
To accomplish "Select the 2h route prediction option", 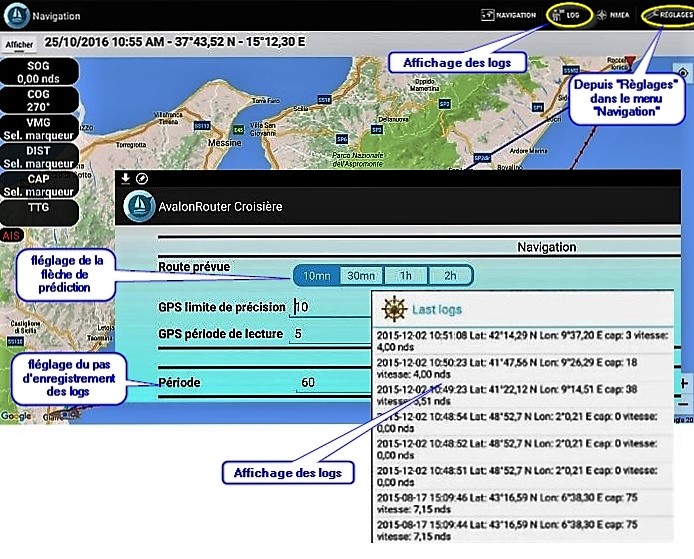I will pyautogui.click(x=450, y=276).
